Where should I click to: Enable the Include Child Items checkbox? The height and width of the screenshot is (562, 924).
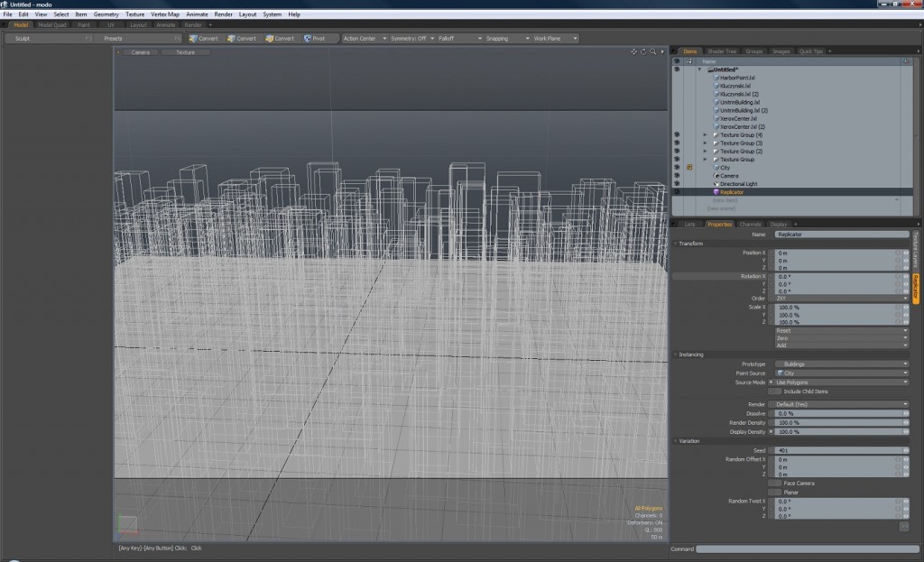(773, 392)
